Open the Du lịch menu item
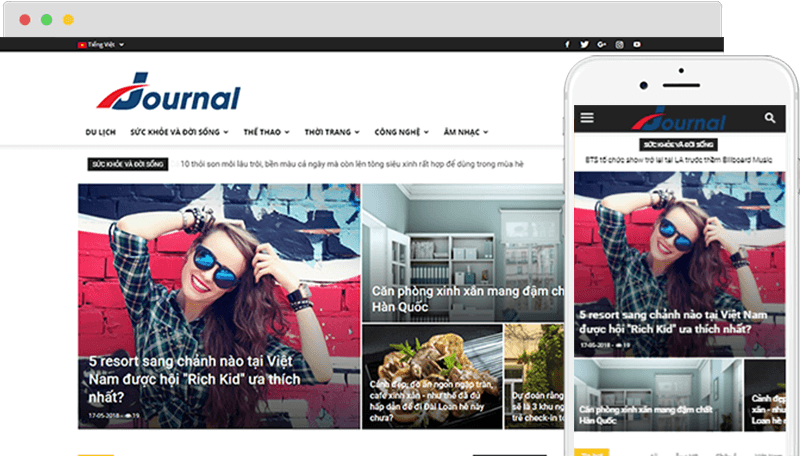The image size is (800, 456). 100,132
